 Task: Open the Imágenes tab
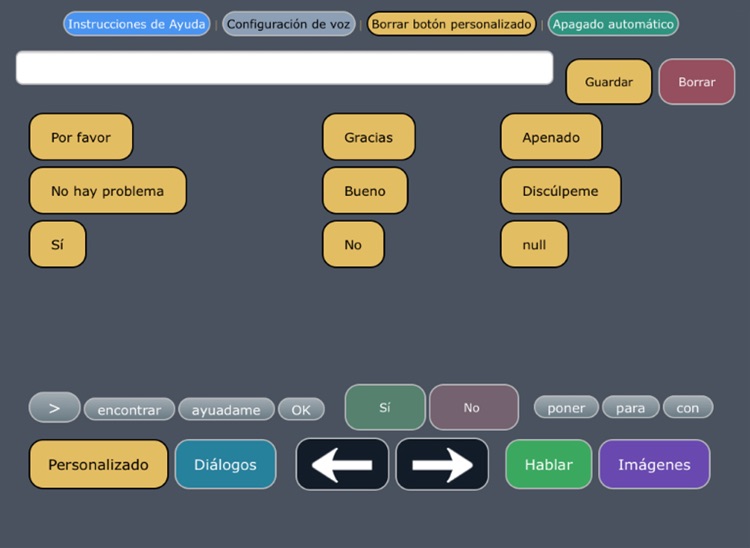[654, 464]
